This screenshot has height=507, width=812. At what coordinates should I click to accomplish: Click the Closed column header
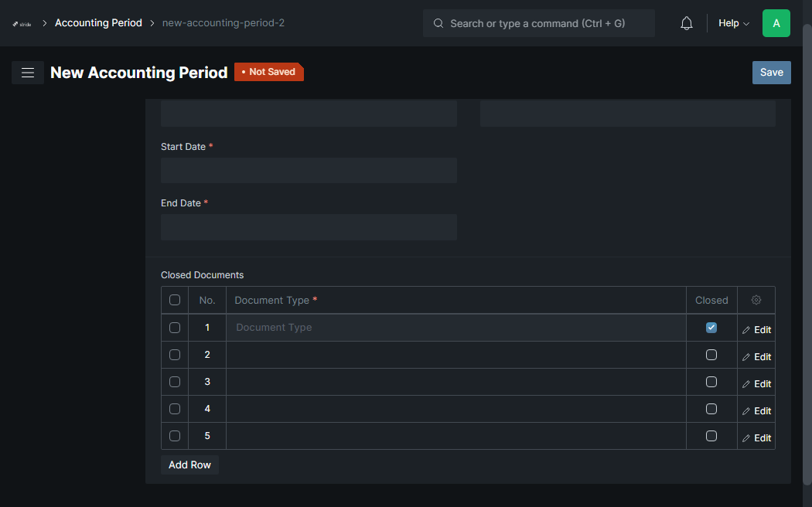point(711,300)
